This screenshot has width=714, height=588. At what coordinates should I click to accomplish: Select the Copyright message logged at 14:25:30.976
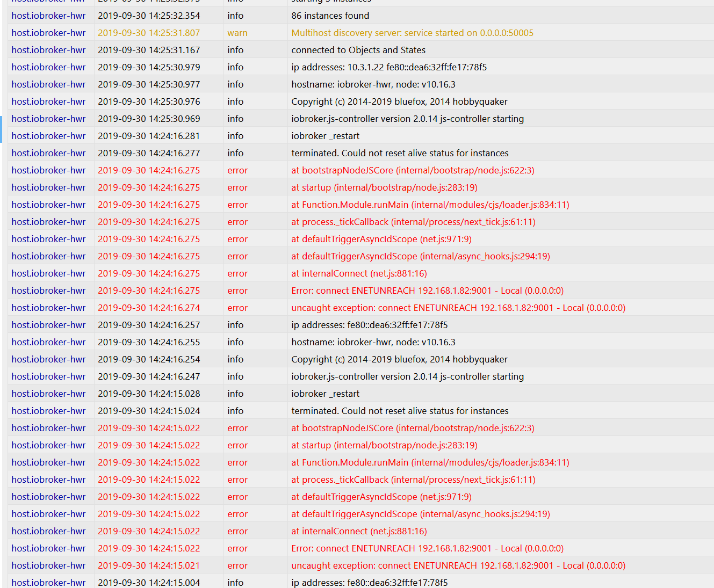click(399, 101)
